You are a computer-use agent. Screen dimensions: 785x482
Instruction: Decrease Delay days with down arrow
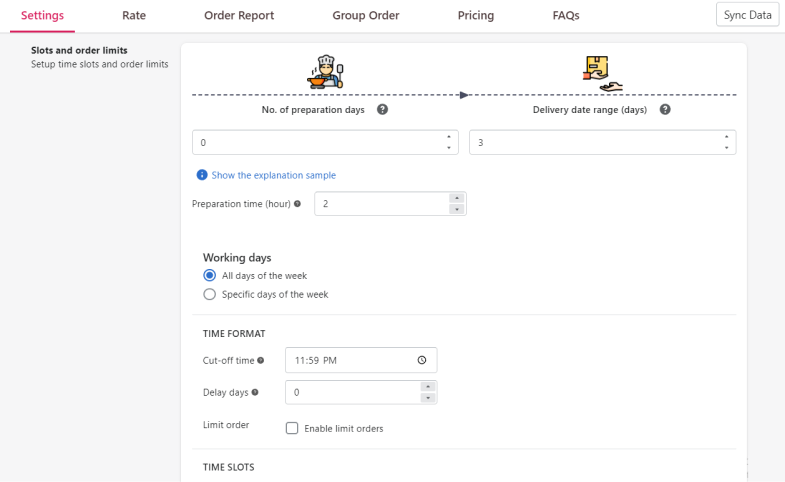click(428, 398)
